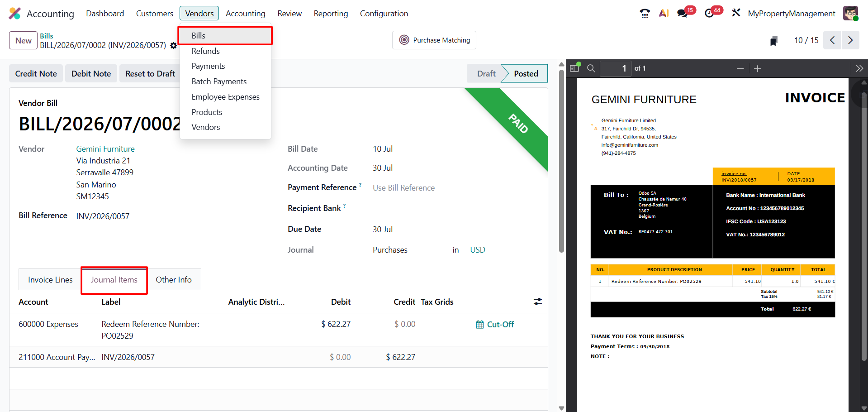This screenshot has width=868, height=412.
Task: Open the Review menu
Action: [x=289, y=14]
